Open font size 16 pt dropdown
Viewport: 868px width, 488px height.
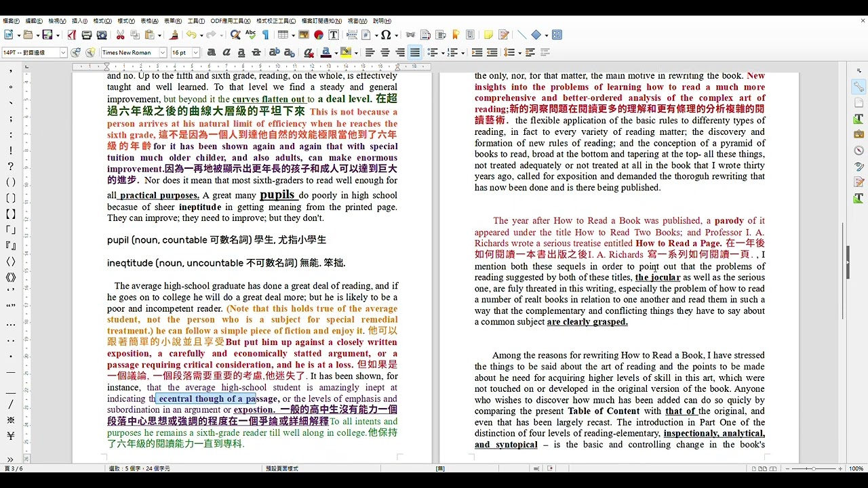[x=196, y=52]
